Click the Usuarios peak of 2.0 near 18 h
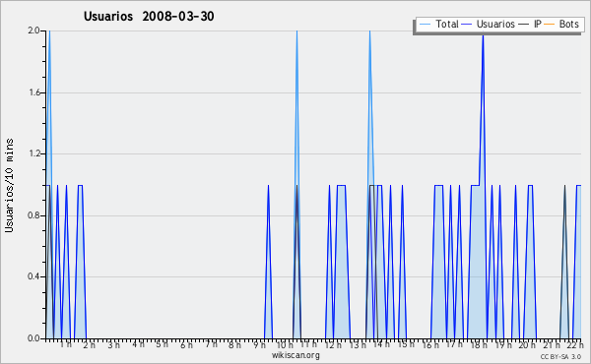This screenshot has width=591, height=364. 483,36
